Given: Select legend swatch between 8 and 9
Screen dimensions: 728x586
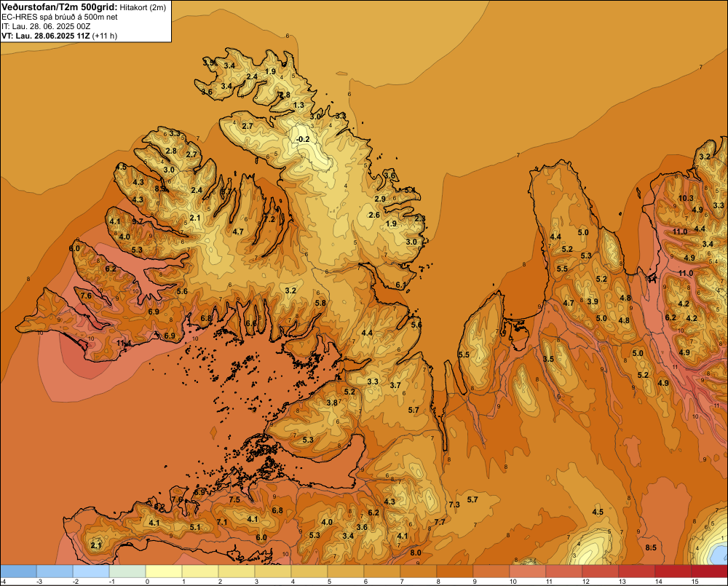Looking at the screenshot, I should pyautogui.click(x=454, y=571).
